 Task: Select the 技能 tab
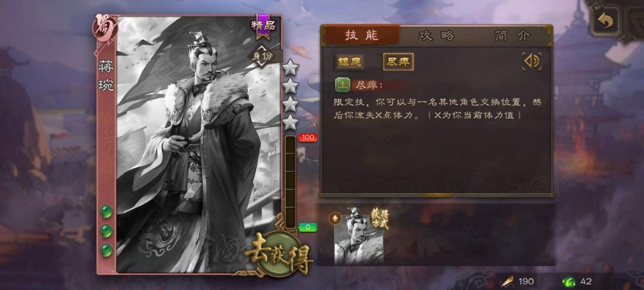tap(361, 35)
